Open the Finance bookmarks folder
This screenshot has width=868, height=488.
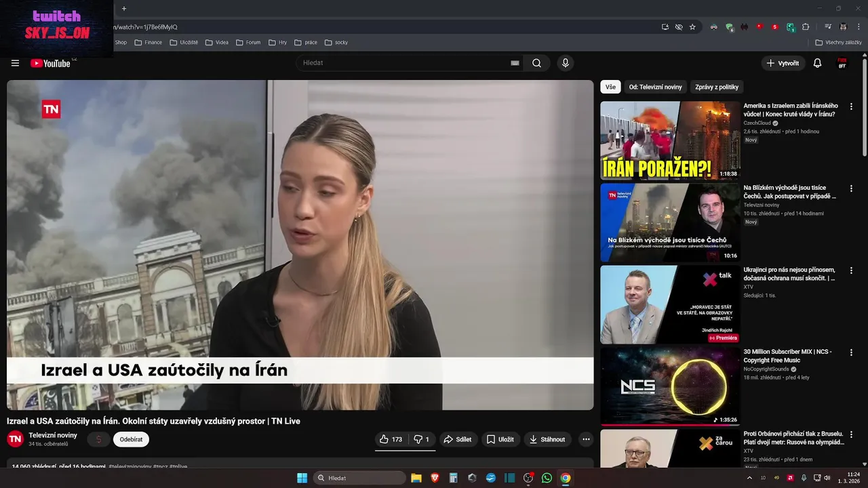(149, 42)
